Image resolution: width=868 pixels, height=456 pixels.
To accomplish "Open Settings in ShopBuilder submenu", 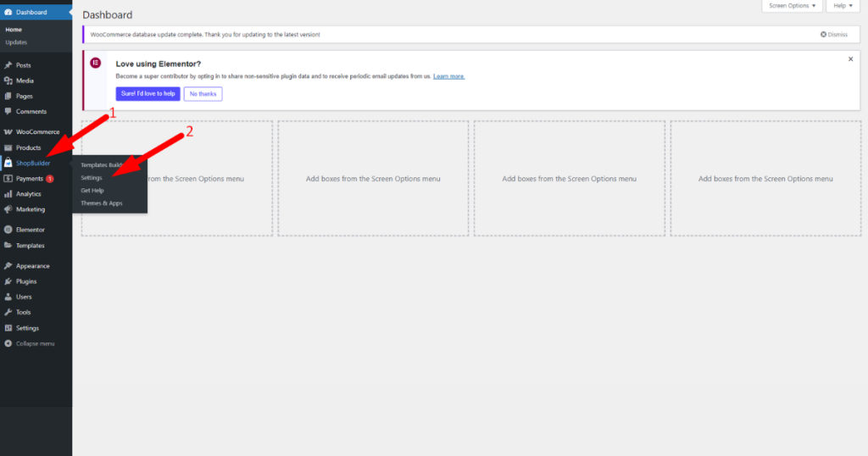I will tap(92, 178).
